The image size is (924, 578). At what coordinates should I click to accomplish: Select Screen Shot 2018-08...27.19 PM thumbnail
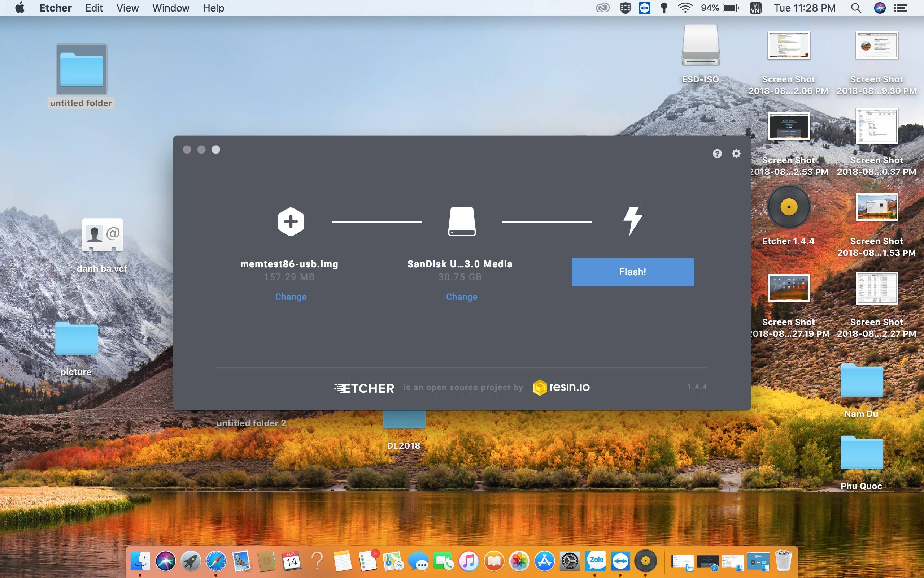(x=789, y=288)
